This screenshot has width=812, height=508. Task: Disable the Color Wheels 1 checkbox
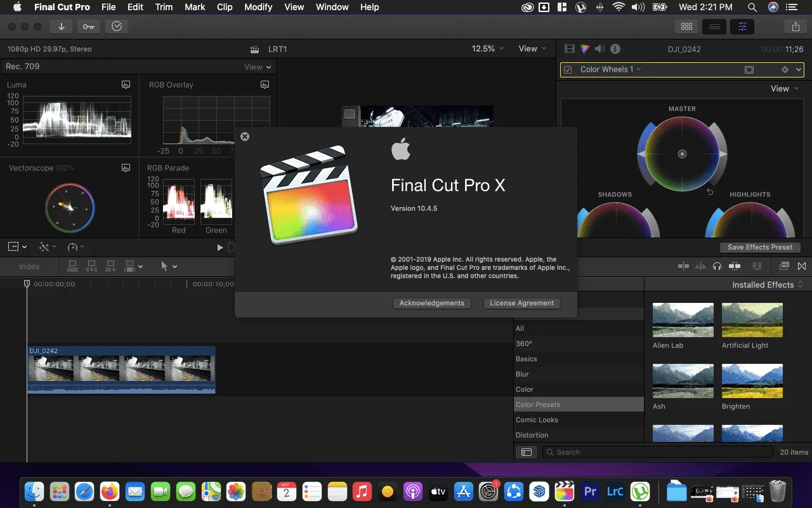[x=568, y=70]
